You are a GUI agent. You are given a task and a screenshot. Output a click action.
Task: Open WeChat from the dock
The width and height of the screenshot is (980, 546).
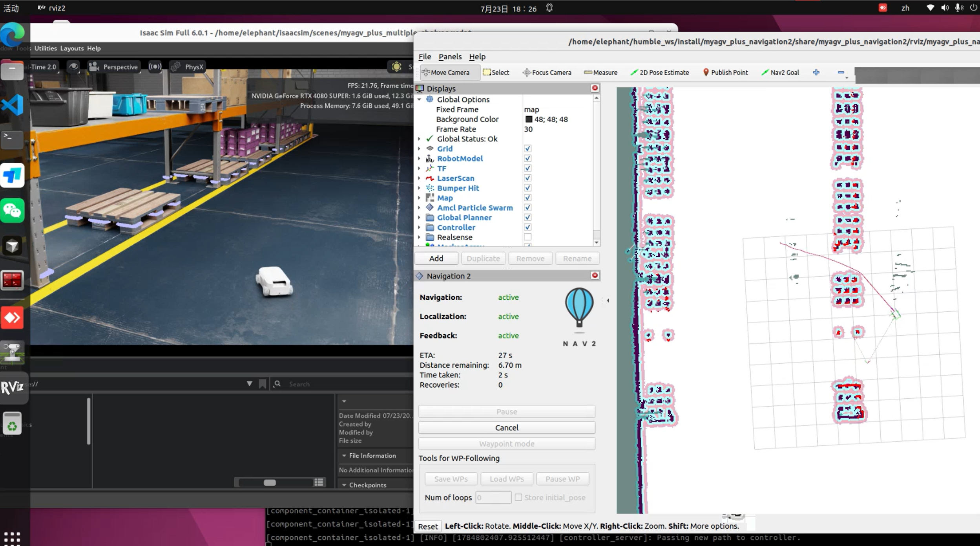pos(12,211)
